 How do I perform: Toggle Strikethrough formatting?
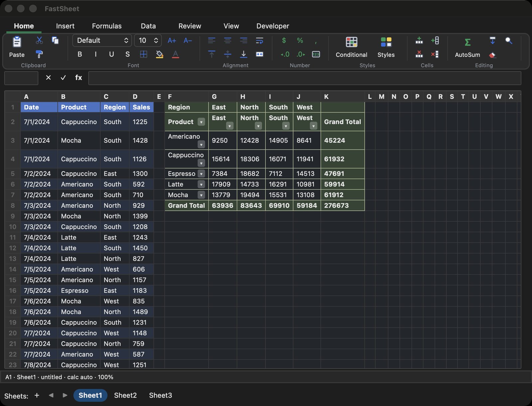pos(128,54)
